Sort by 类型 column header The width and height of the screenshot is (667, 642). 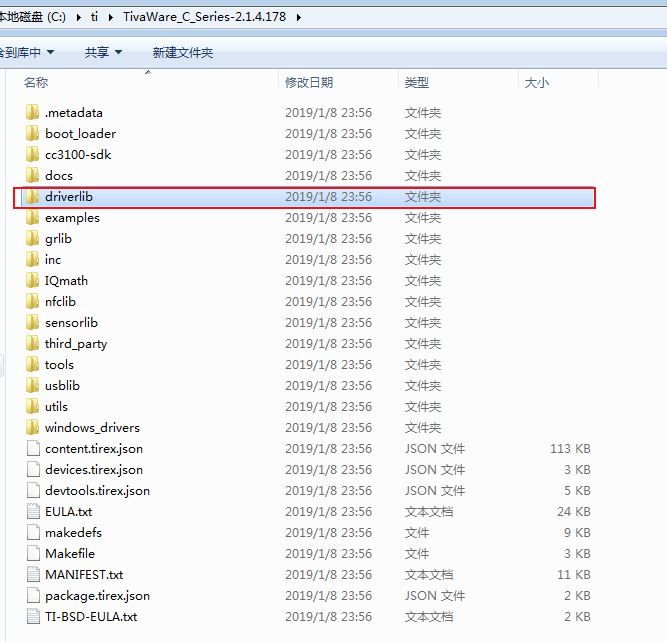[416, 82]
